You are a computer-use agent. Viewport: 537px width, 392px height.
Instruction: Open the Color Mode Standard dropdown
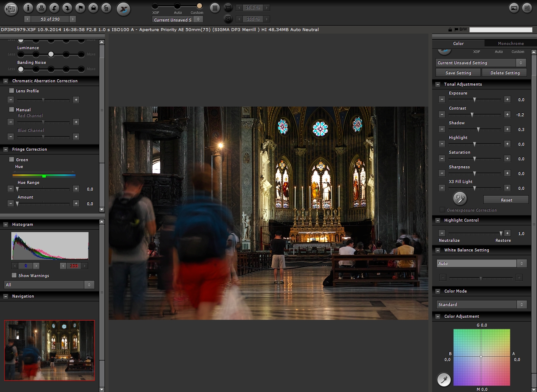[481, 304]
